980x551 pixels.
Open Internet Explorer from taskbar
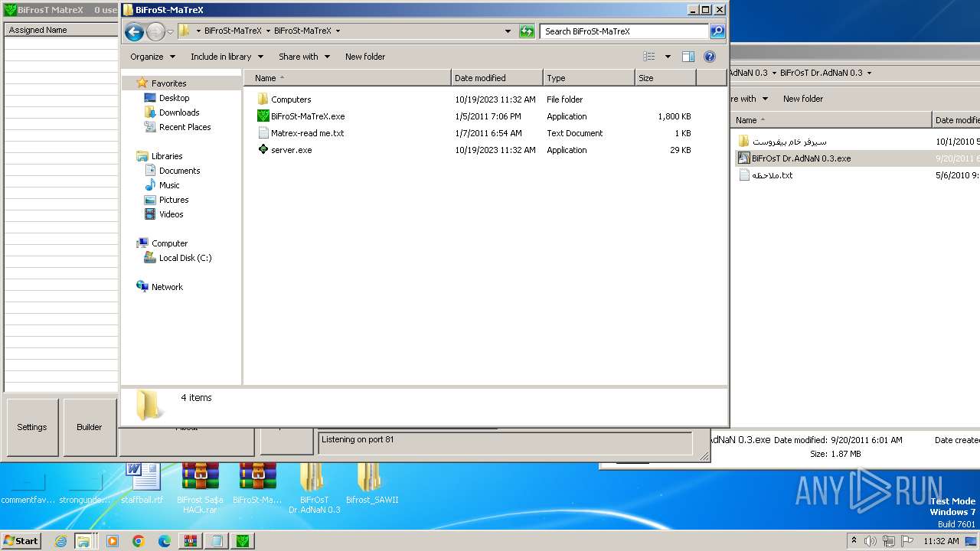click(60, 541)
